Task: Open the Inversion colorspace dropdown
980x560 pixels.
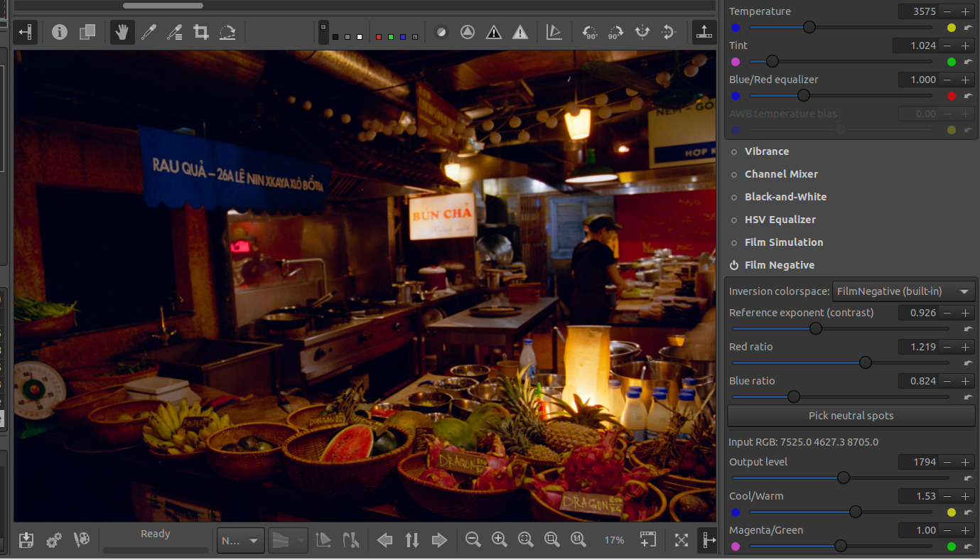Action: [x=903, y=291]
